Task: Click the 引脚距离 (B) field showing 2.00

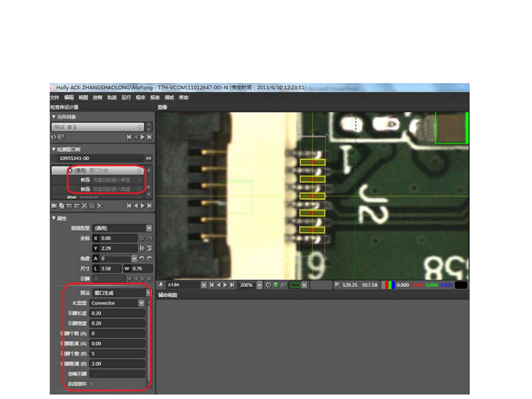Action: tap(117, 364)
